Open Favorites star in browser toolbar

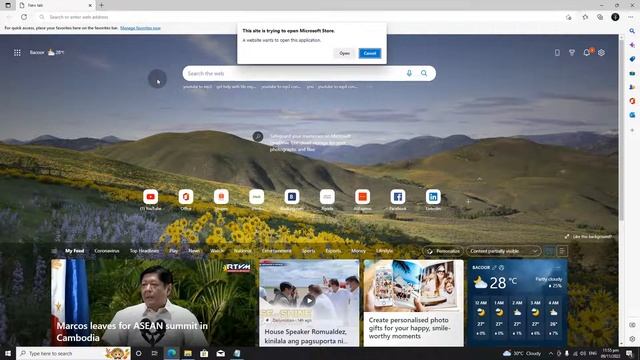585,17
